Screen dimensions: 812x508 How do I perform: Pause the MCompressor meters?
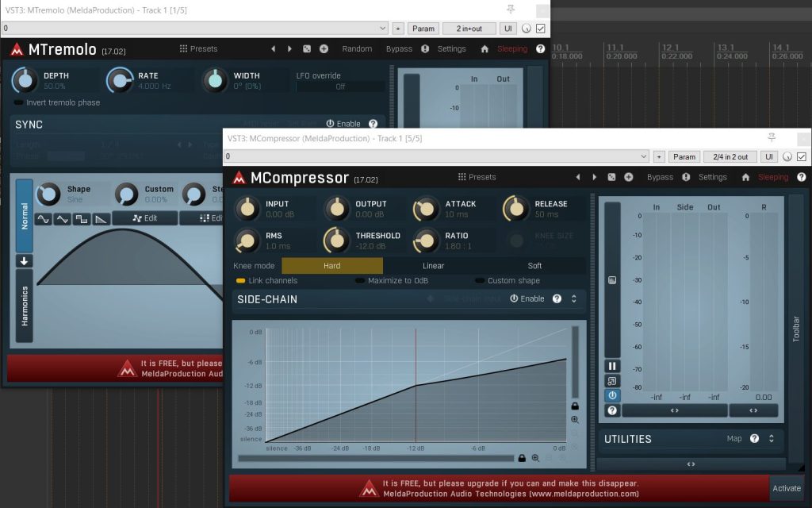tap(612, 366)
